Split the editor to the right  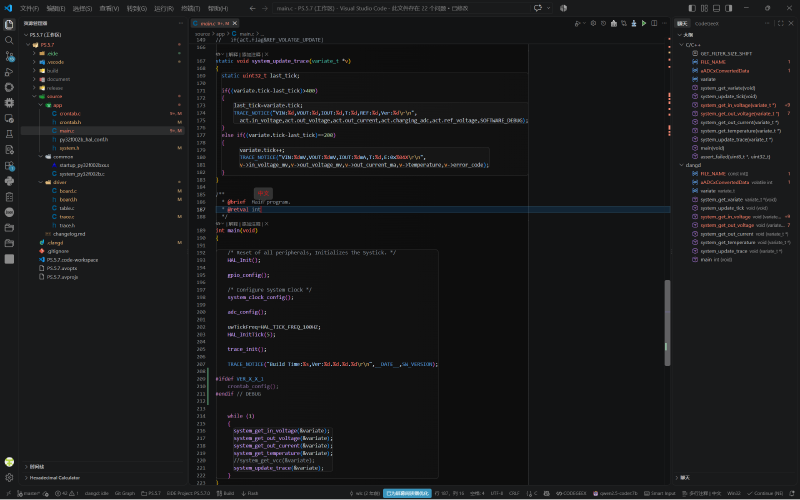654,23
